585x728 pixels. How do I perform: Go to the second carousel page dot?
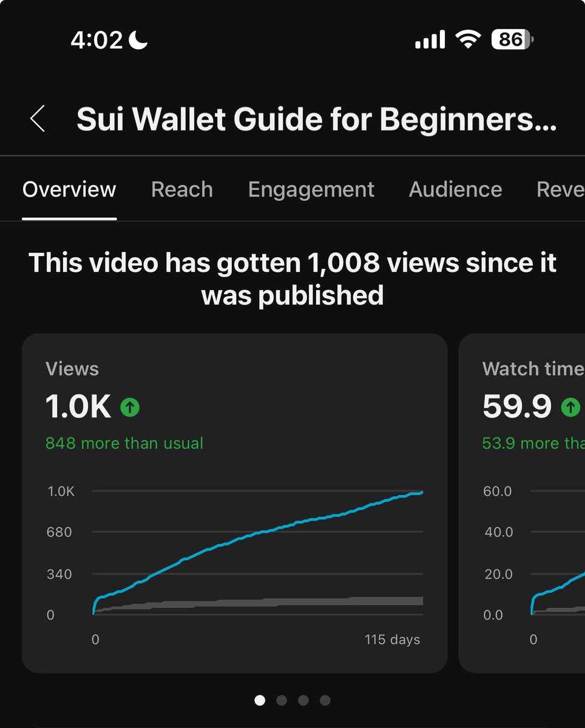click(282, 700)
